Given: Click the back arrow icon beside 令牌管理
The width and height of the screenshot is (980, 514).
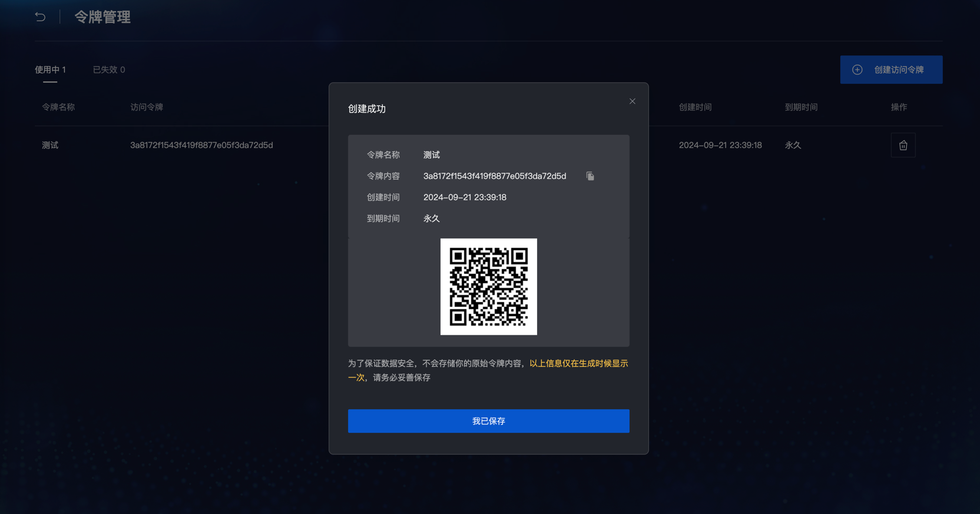Looking at the screenshot, I should (40, 17).
